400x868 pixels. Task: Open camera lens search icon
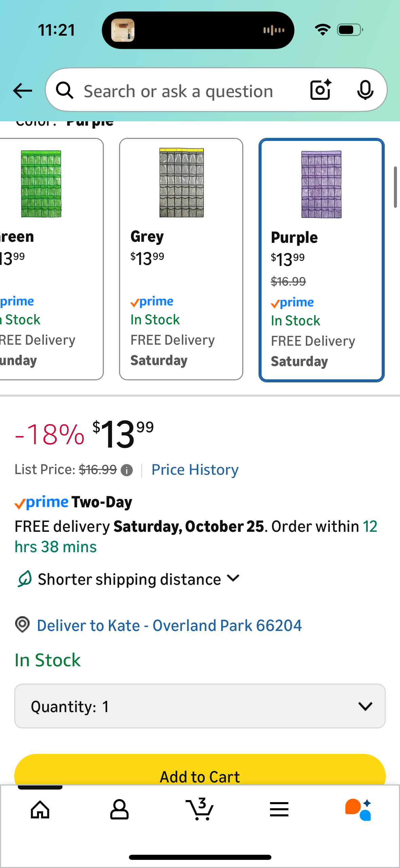(321, 90)
